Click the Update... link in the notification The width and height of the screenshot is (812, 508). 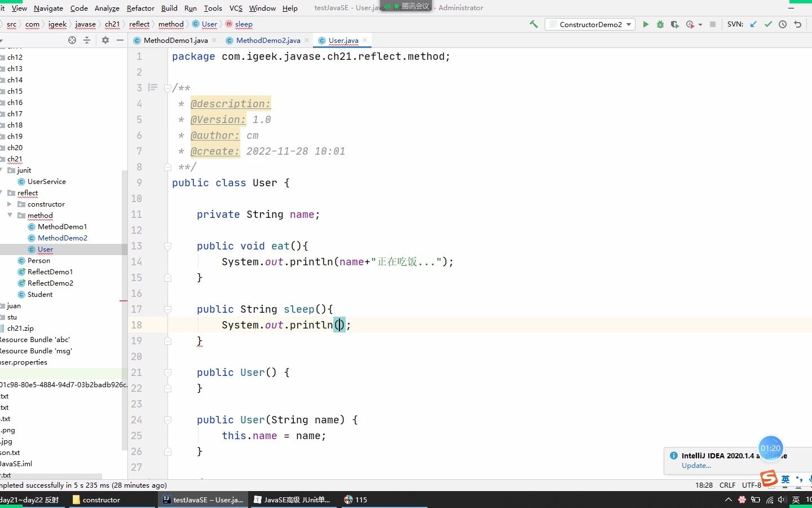(696, 466)
